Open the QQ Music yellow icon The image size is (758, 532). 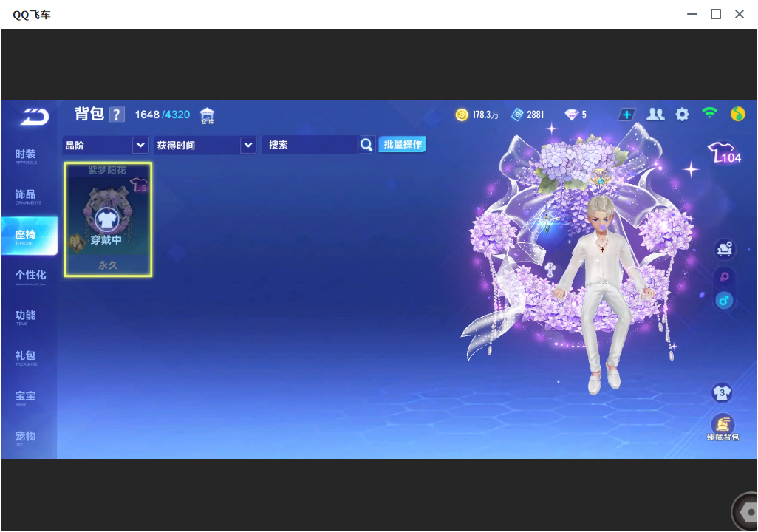[x=738, y=114]
